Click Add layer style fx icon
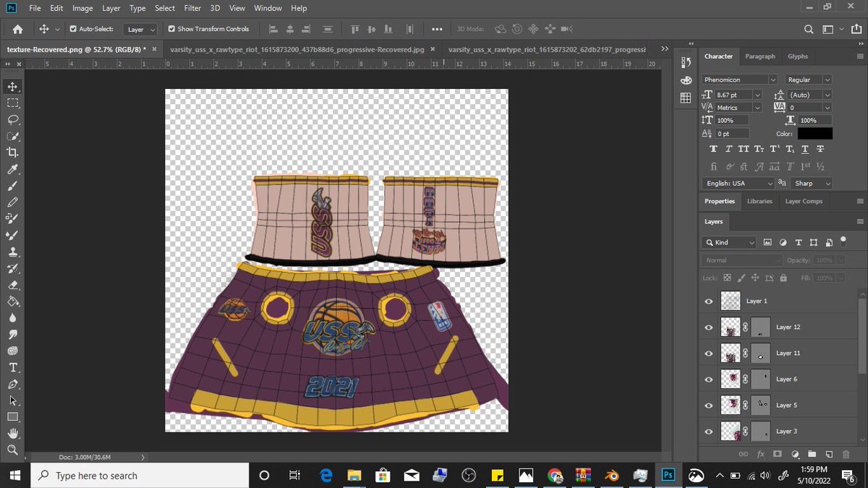 [x=761, y=454]
